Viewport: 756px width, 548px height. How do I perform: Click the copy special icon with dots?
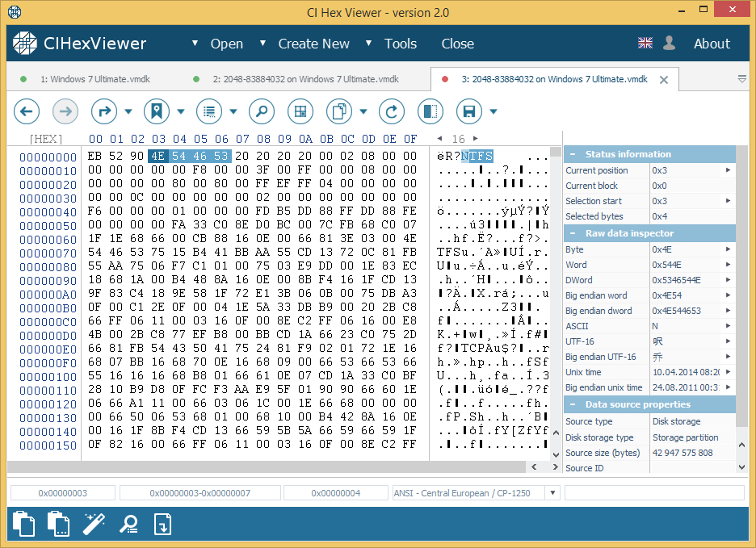tap(58, 524)
